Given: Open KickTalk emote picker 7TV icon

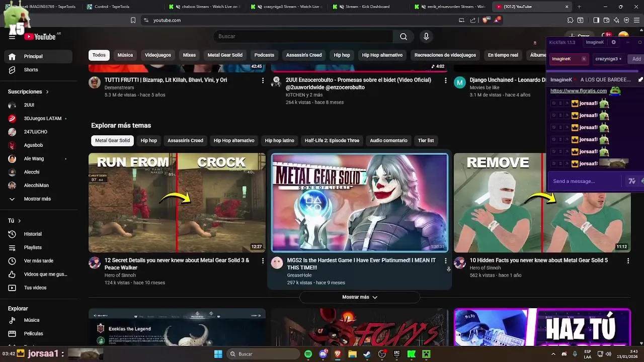Looking at the screenshot, I should pos(632,181).
